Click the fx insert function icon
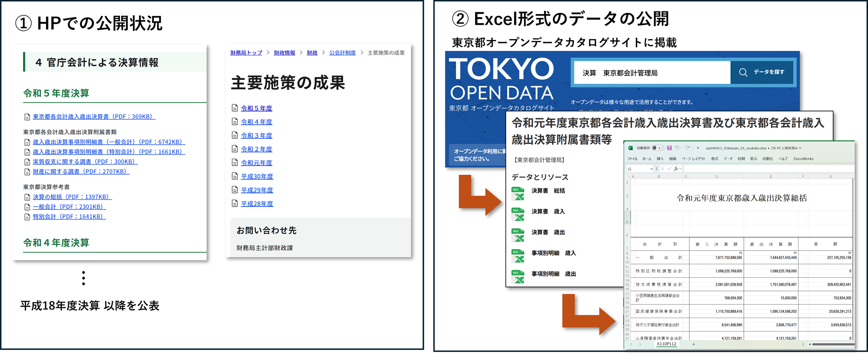The image size is (868, 355). pos(676,169)
